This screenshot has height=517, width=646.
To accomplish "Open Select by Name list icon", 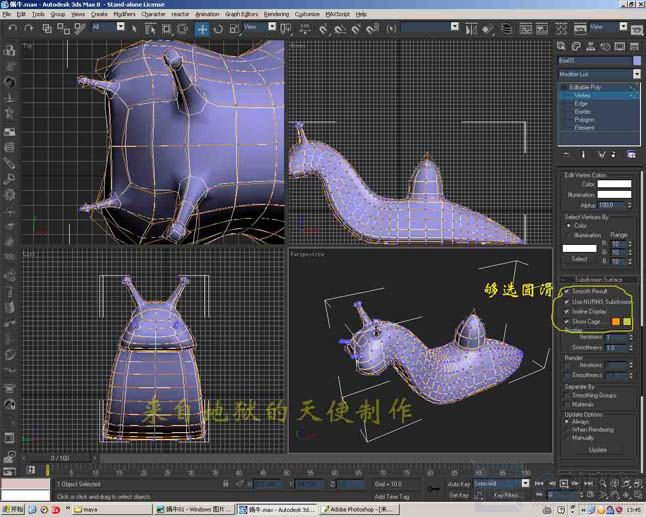I will (150, 28).
